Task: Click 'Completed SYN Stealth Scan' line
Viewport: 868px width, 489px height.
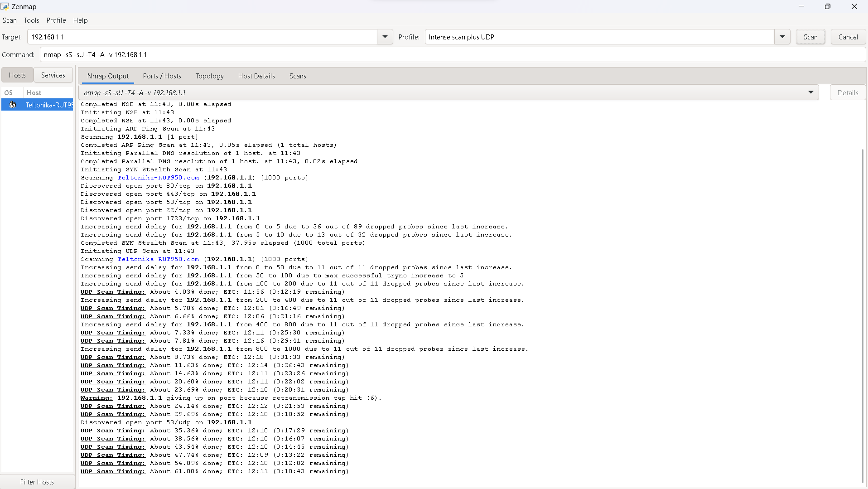Action: coord(223,243)
